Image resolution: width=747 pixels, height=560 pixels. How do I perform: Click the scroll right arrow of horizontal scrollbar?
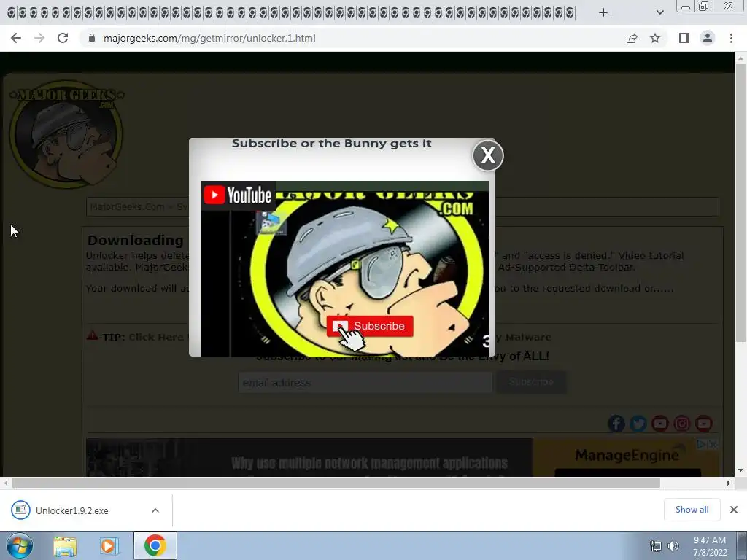click(729, 483)
